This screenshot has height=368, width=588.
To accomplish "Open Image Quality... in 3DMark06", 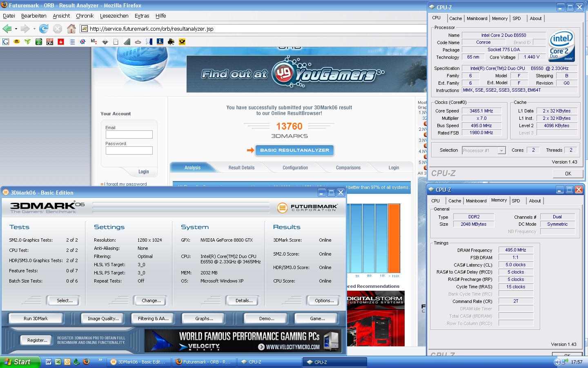I will (103, 319).
